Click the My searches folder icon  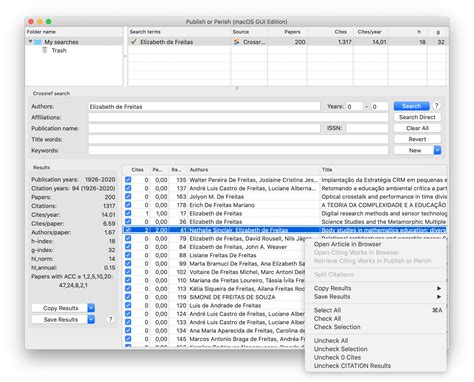[x=38, y=42]
